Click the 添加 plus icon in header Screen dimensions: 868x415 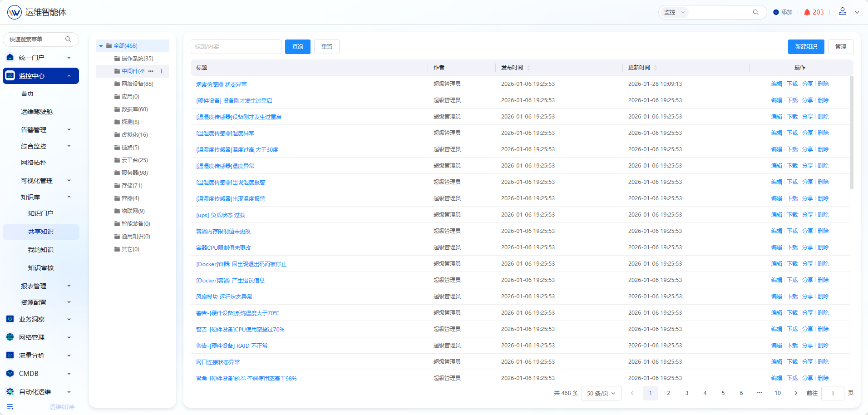click(x=776, y=12)
